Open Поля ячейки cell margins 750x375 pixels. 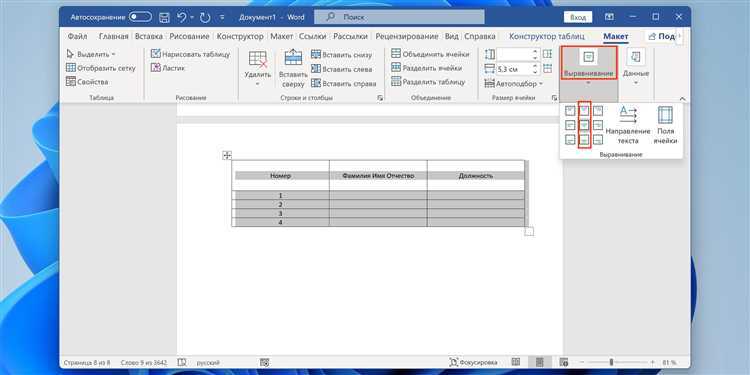point(665,125)
